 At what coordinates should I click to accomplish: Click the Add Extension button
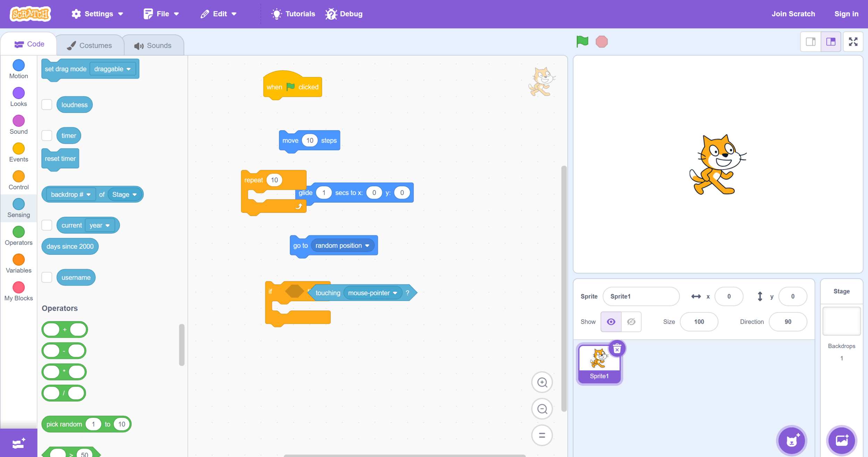pyautogui.click(x=18, y=443)
